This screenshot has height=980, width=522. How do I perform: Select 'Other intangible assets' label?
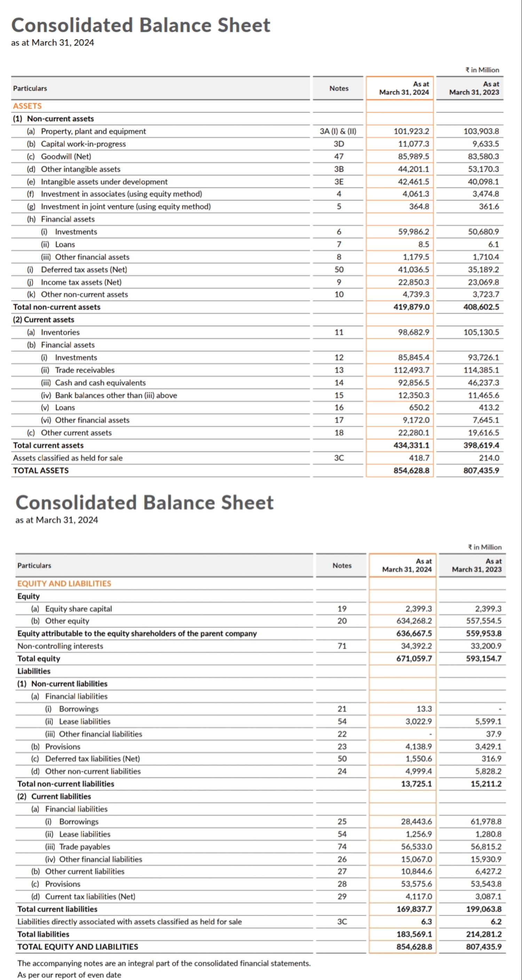tap(81, 169)
